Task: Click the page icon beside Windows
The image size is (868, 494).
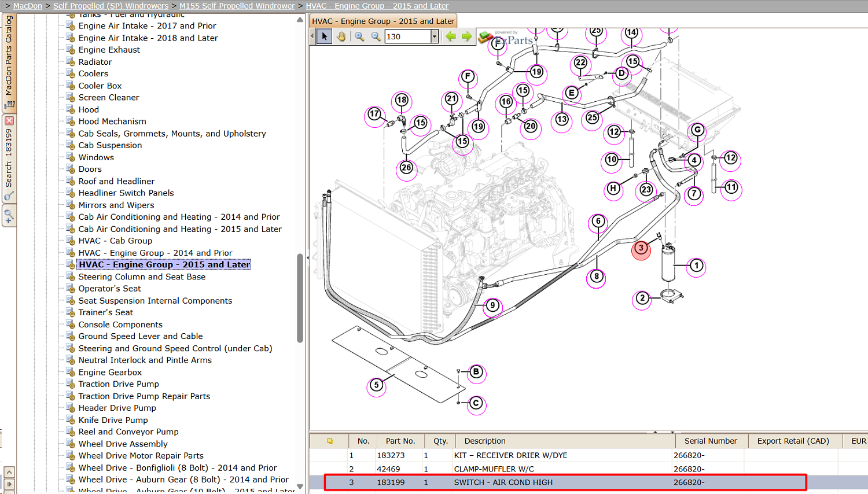Action: [71, 157]
